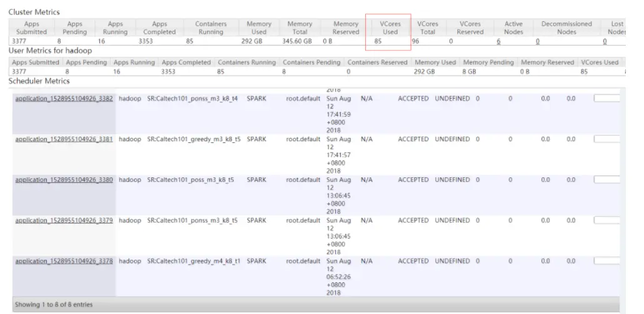Open application_1528955104926_3378 link
This screenshot has height=314, width=644.
64,261
